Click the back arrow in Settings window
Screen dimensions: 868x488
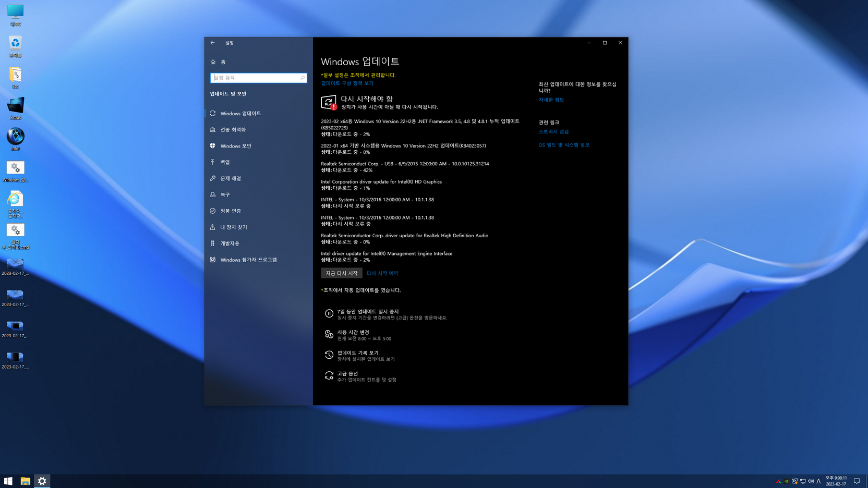tap(212, 43)
